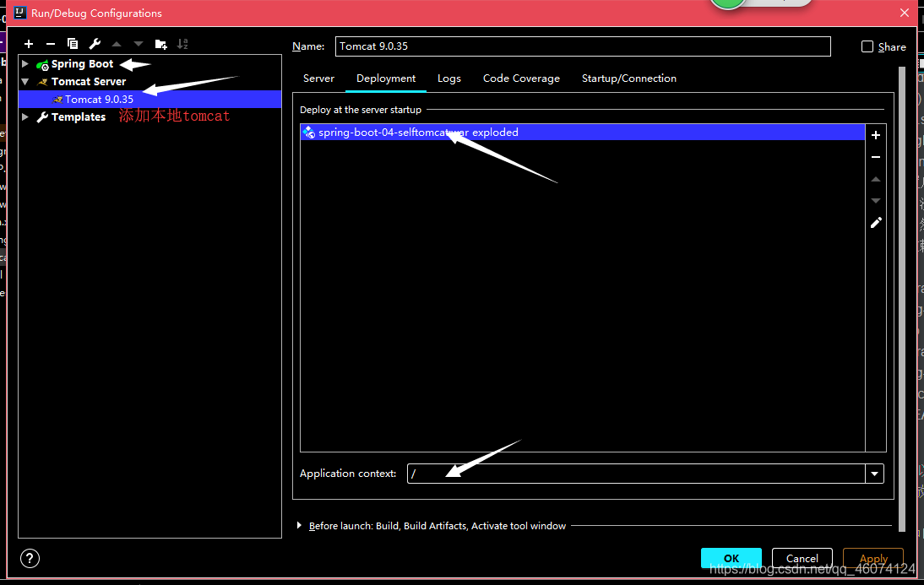Add new configuration with plus icon
Viewport: 924px width, 585px height.
(x=28, y=44)
